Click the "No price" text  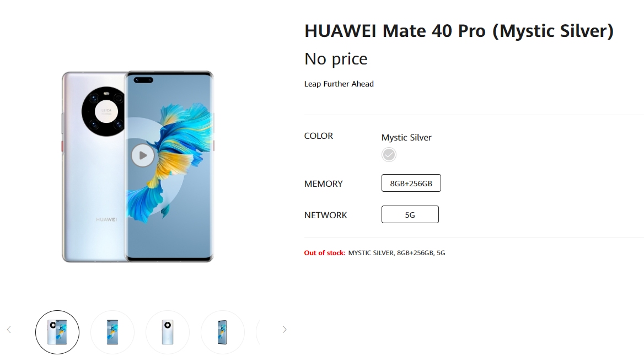coord(336,59)
